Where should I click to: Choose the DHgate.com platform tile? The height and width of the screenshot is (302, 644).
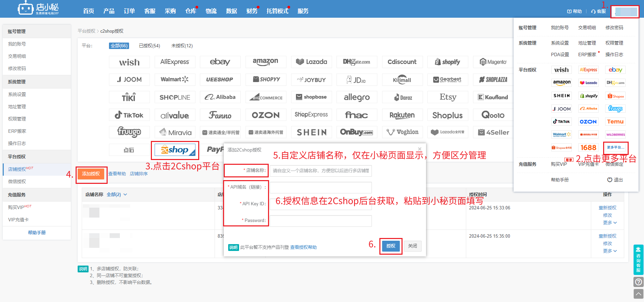[x=357, y=62]
